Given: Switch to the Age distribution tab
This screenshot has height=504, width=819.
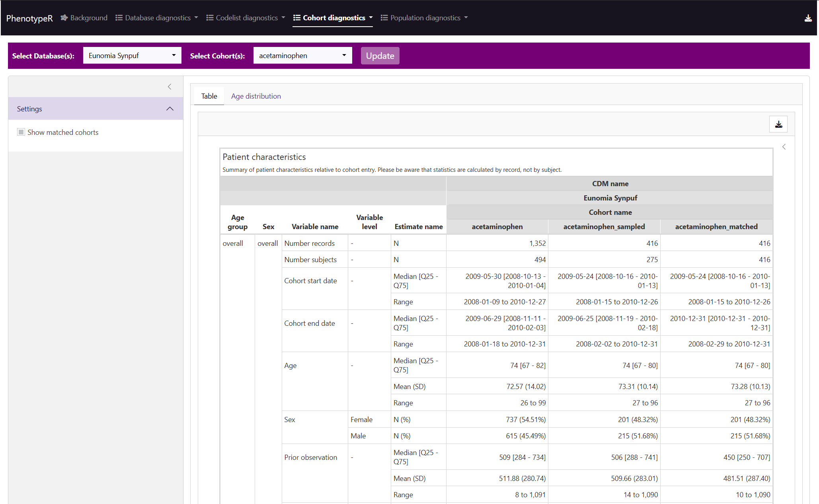Looking at the screenshot, I should click(x=256, y=96).
